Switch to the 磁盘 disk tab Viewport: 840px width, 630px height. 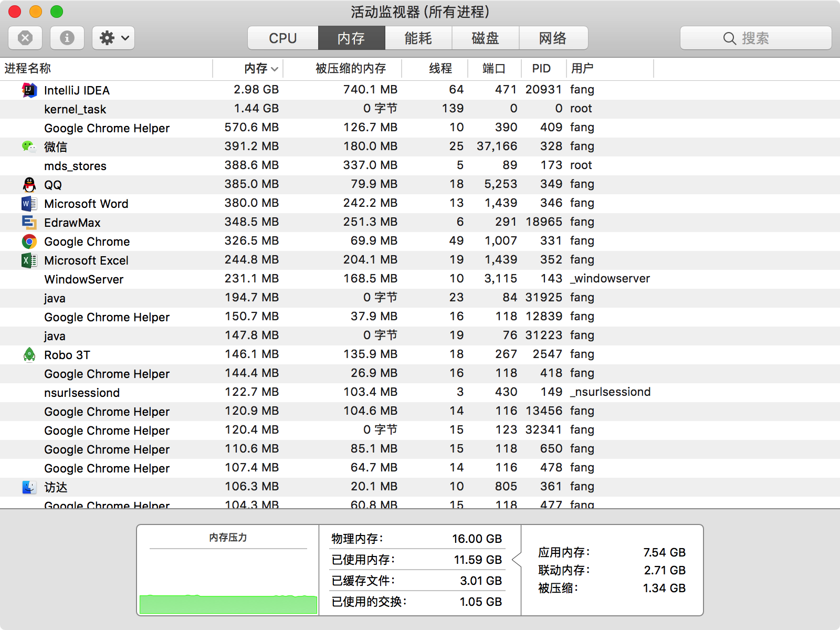pyautogui.click(x=486, y=38)
